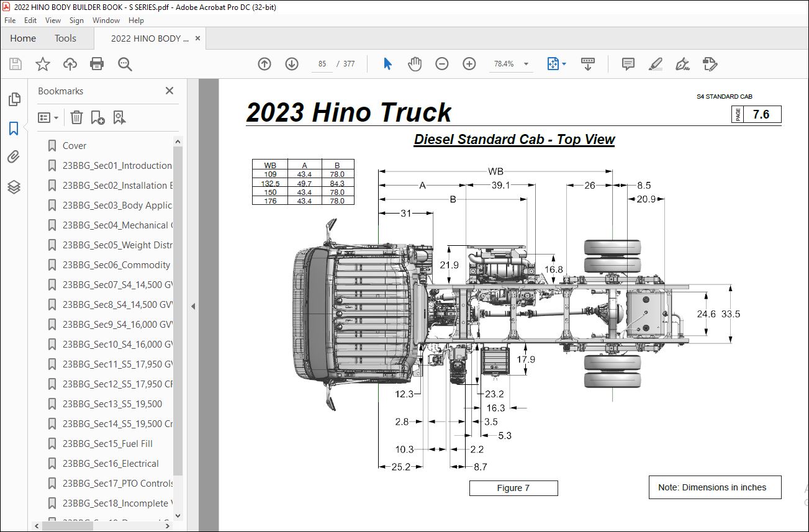Image resolution: width=809 pixels, height=532 pixels.
Task: Click the page number field showing 85
Action: point(322,64)
